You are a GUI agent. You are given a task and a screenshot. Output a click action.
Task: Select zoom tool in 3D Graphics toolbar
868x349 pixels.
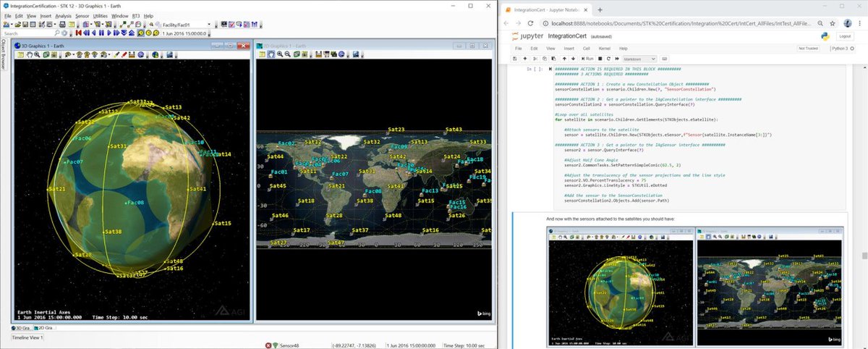37,54
